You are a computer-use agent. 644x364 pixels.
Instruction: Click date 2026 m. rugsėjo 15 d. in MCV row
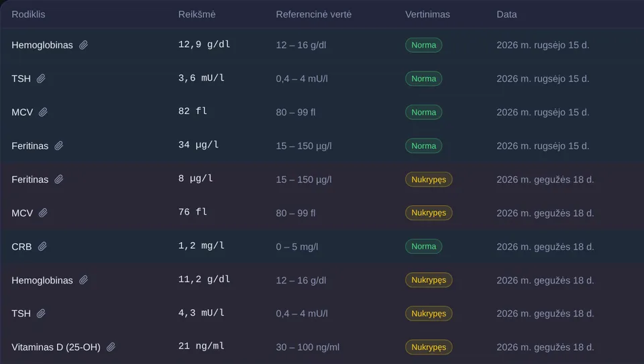point(543,113)
